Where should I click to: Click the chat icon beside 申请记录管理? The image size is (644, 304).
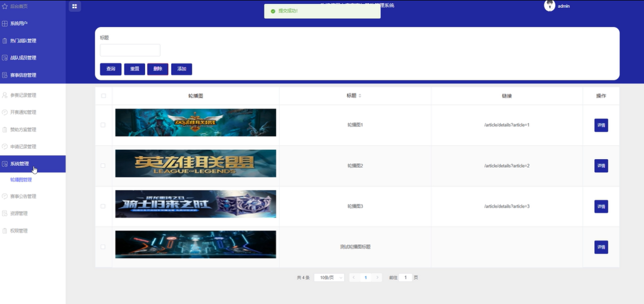tap(5, 146)
